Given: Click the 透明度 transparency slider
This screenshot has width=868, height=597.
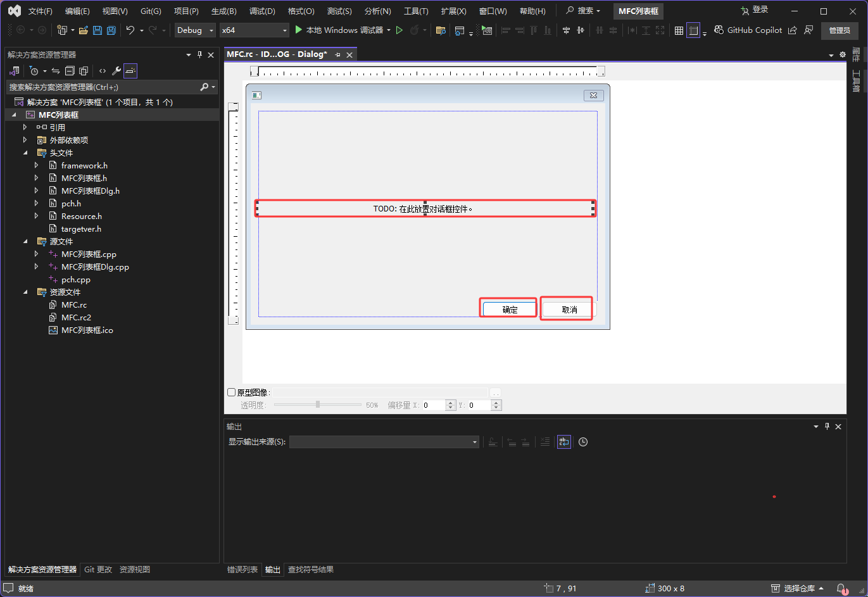Looking at the screenshot, I should click(318, 405).
